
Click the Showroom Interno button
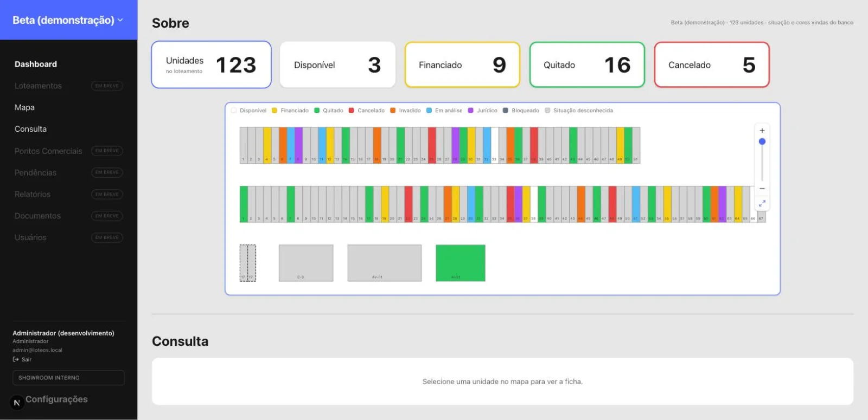68,378
